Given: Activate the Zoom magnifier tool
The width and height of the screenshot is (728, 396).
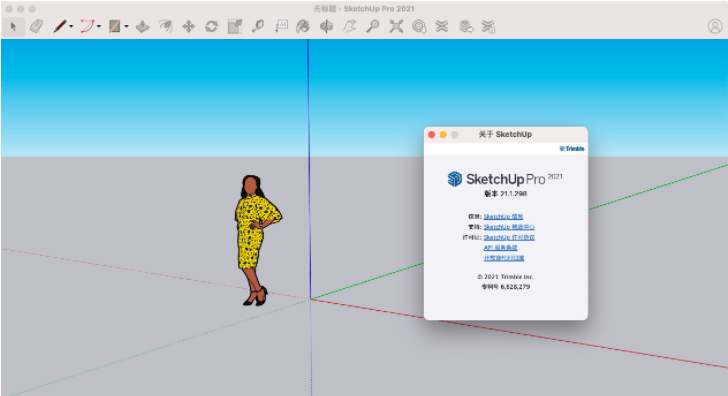Looking at the screenshot, I should coord(372,26).
